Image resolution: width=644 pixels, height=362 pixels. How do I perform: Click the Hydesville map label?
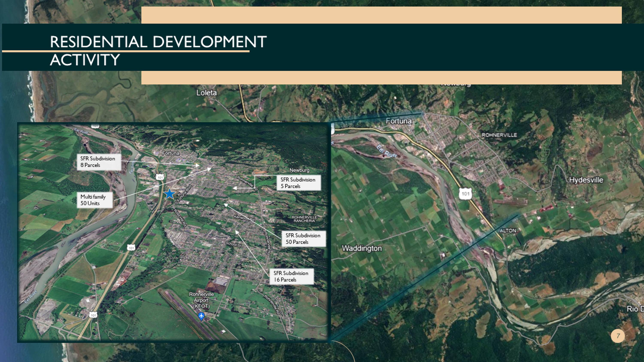[586, 180]
